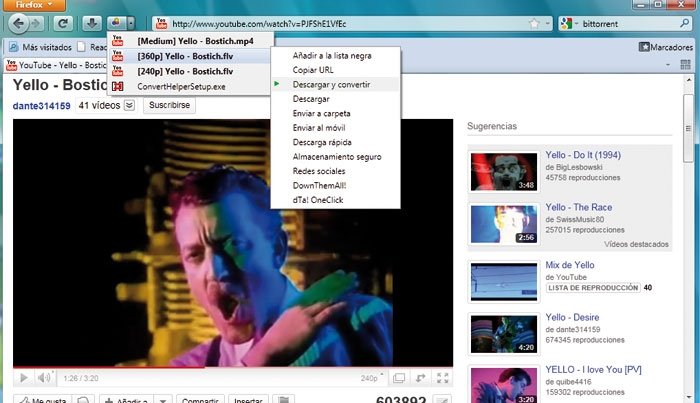Screen dimensions: 700x403
Task: Open Yello - Desire link
Action: 572,317
